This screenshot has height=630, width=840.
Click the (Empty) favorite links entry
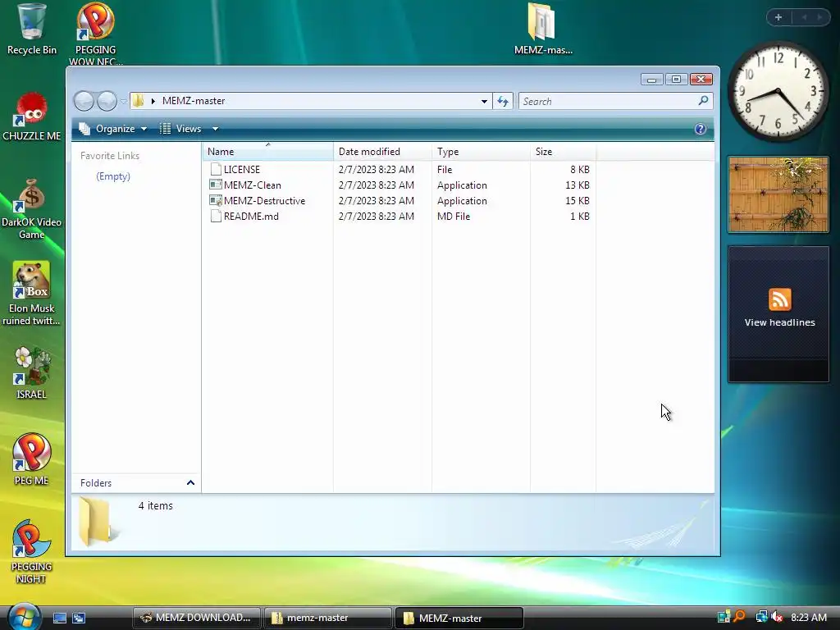[113, 176]
